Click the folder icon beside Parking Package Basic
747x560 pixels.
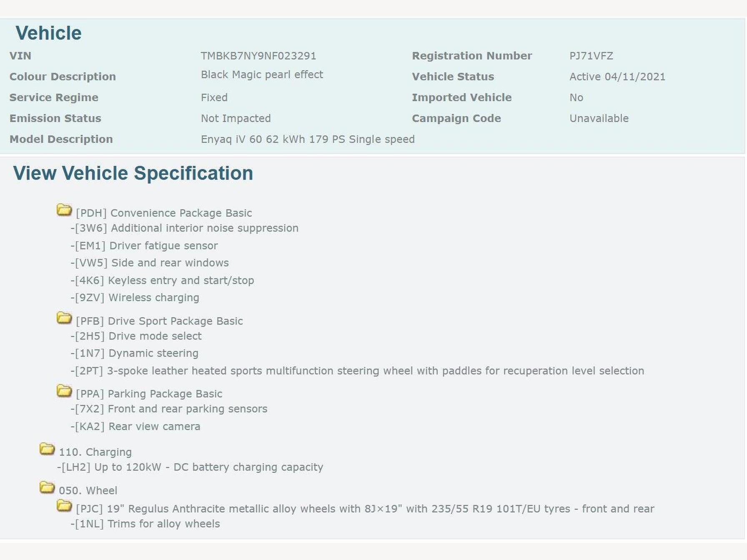64,391
